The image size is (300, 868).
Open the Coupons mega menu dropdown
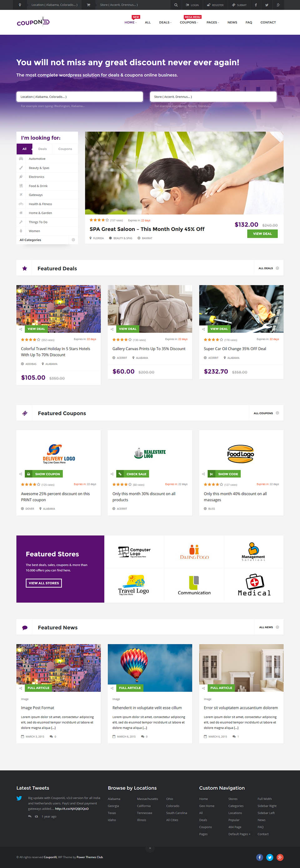(189, 22)
